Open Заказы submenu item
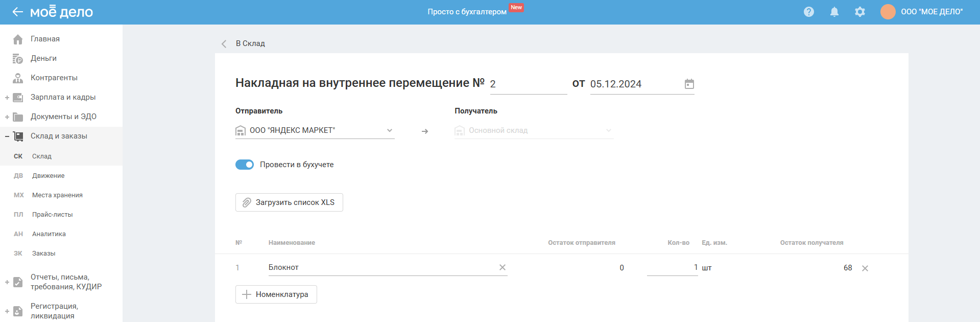980x322 pixels. click(x=44, y=254)
